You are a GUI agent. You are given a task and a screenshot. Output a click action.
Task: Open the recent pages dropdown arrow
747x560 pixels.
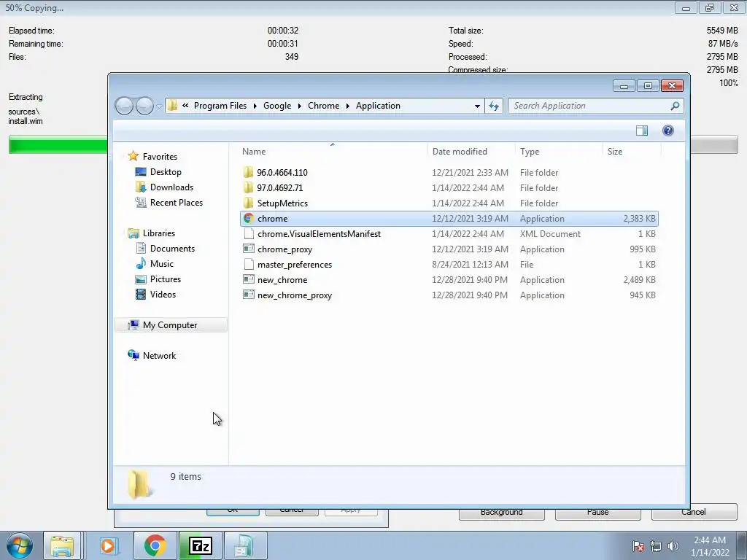[x=159, y=106]
